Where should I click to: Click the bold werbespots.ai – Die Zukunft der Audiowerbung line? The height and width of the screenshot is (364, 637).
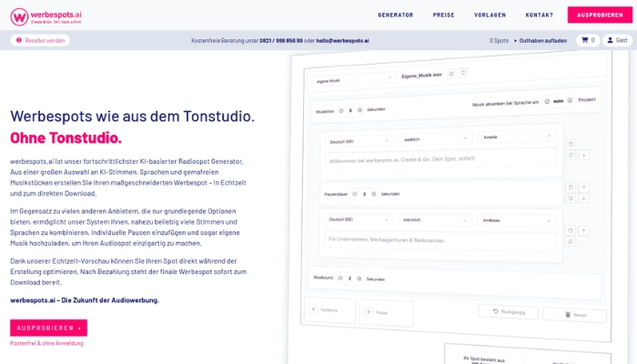point(85,300)
